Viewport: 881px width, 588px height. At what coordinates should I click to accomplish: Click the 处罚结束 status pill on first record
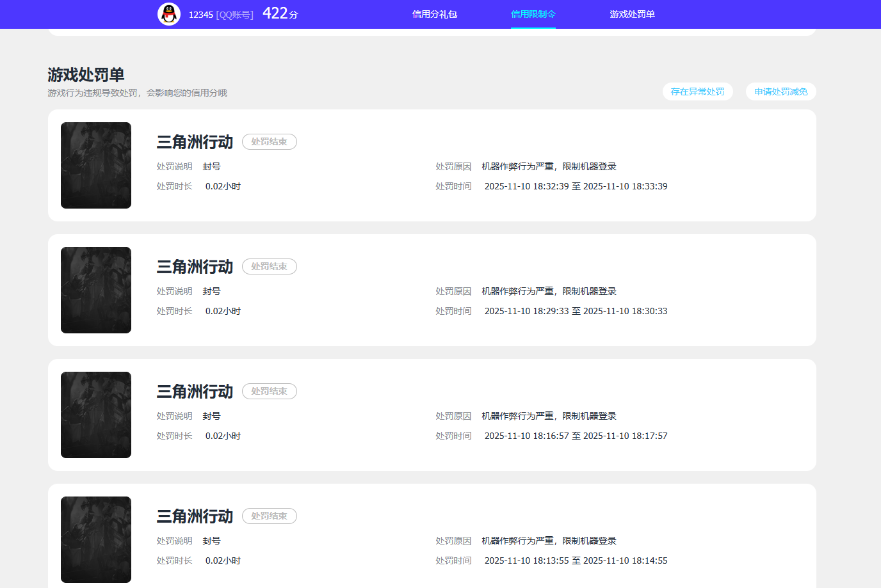tap(269, 141)
